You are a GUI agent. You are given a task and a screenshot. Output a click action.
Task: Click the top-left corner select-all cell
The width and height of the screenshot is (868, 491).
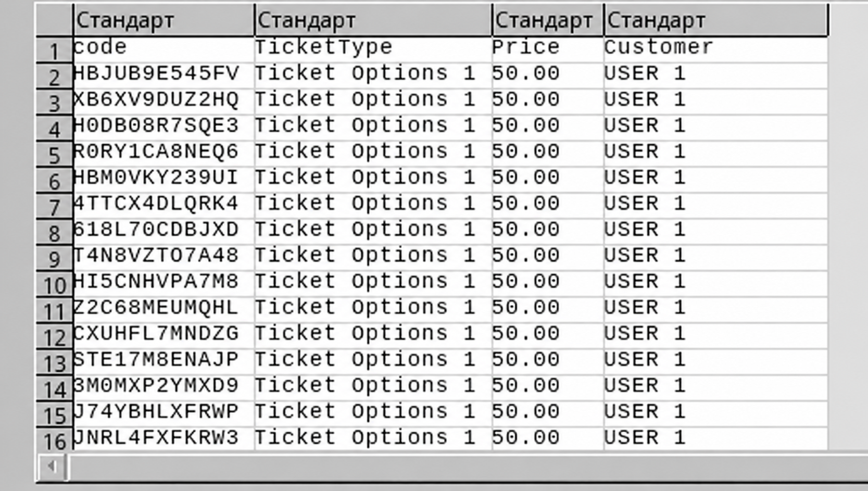[x=55, y=20]
